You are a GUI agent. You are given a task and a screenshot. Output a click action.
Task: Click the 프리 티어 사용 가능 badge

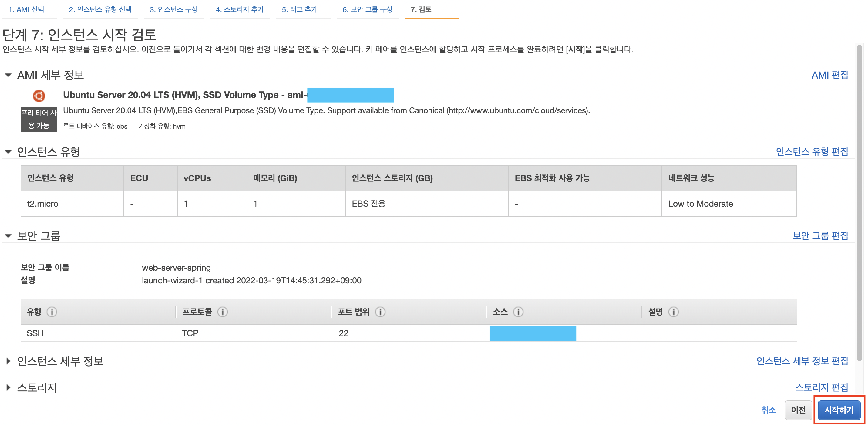coord(39,119)
